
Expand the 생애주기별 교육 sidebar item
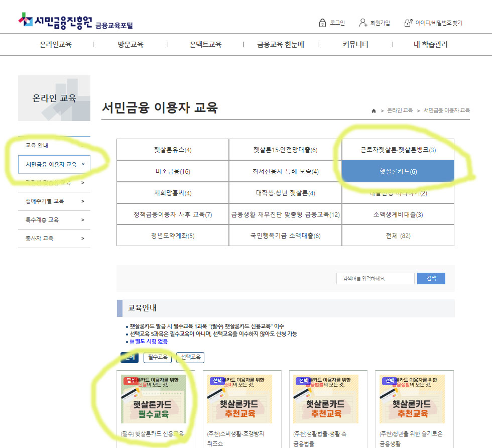[54, 201]
